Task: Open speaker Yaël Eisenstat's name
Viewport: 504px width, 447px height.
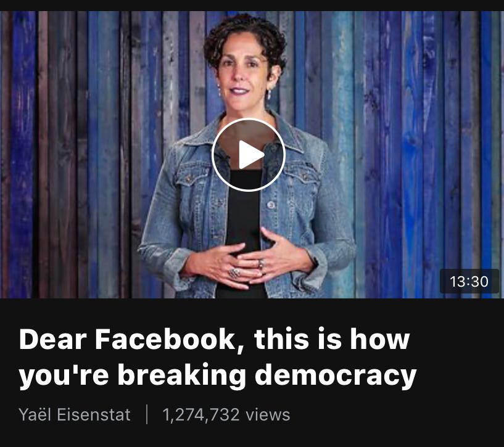Action: click(75, 414)
